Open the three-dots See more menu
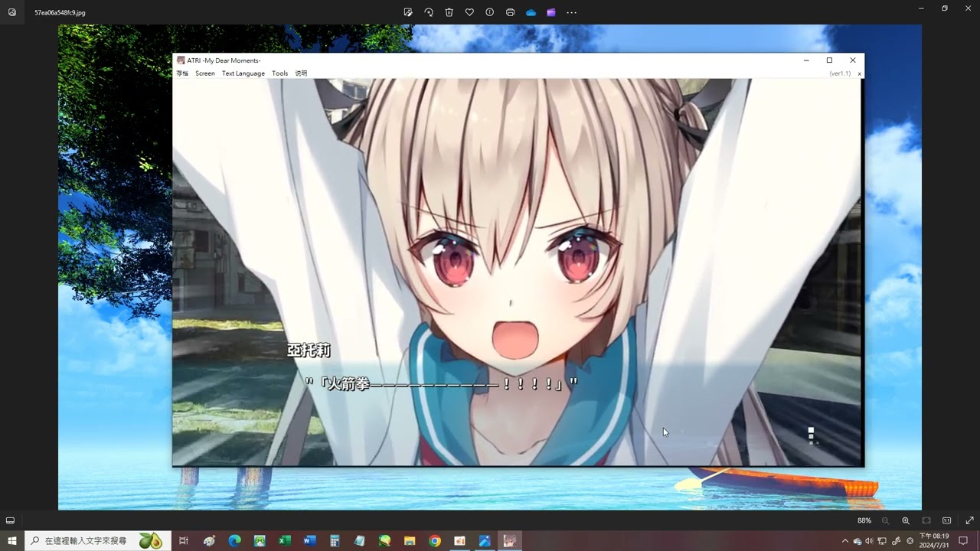The height and width of the screenshot is (551, 980). tap(571, 12)
